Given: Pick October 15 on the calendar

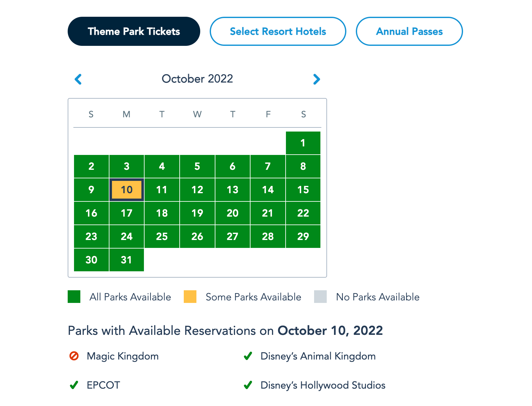Looking at the screenshot, I should pyautogui.click(x=303, y=190).
